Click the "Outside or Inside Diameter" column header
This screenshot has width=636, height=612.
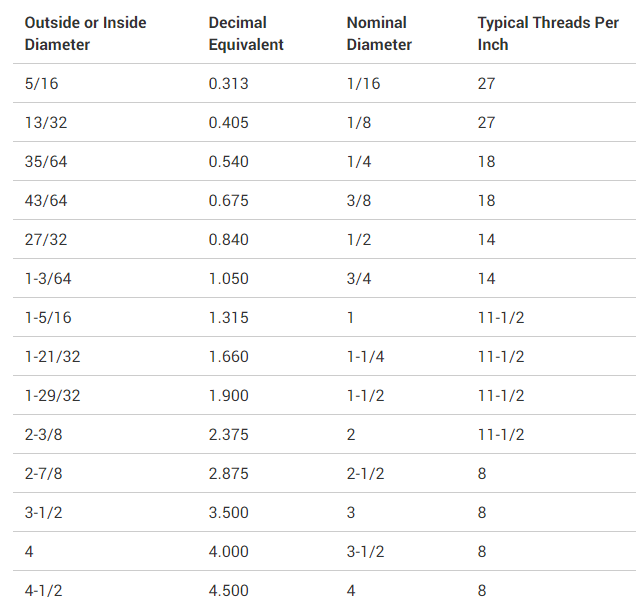coord(84,34)
